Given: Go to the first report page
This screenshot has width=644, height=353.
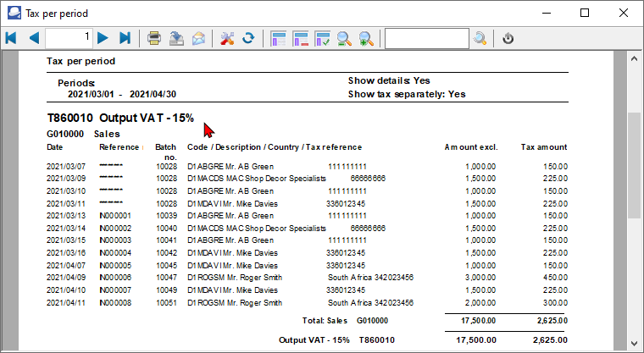Looking at the screenshot, I should (x=11, y=38).
